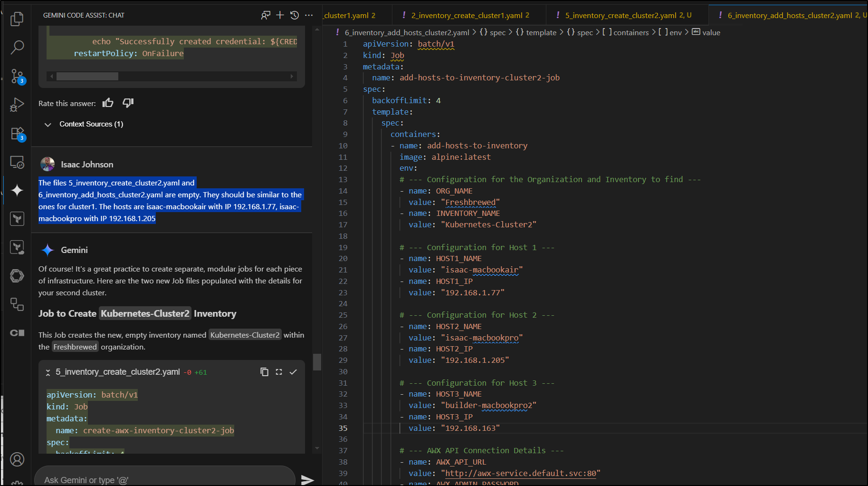Open Source Control view with 3 badge
Image resolution: width=868 pixels, height=486 pixels.
[17, 76]
